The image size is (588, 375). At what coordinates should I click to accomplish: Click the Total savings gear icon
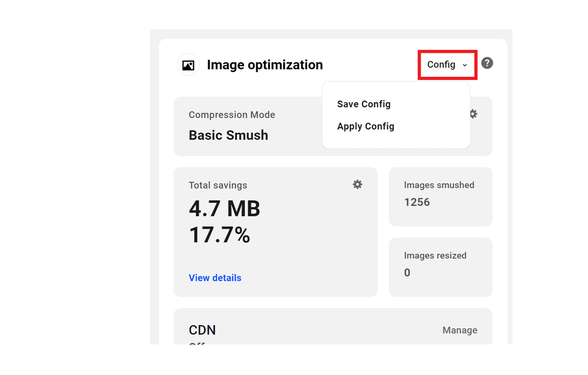click(x=357, y=185)
